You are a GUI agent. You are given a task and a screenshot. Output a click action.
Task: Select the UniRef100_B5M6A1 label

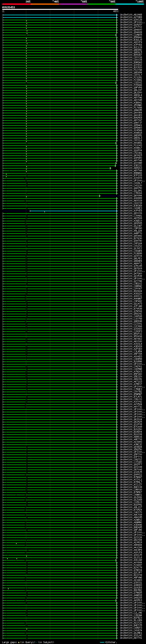tap(131, 37)
